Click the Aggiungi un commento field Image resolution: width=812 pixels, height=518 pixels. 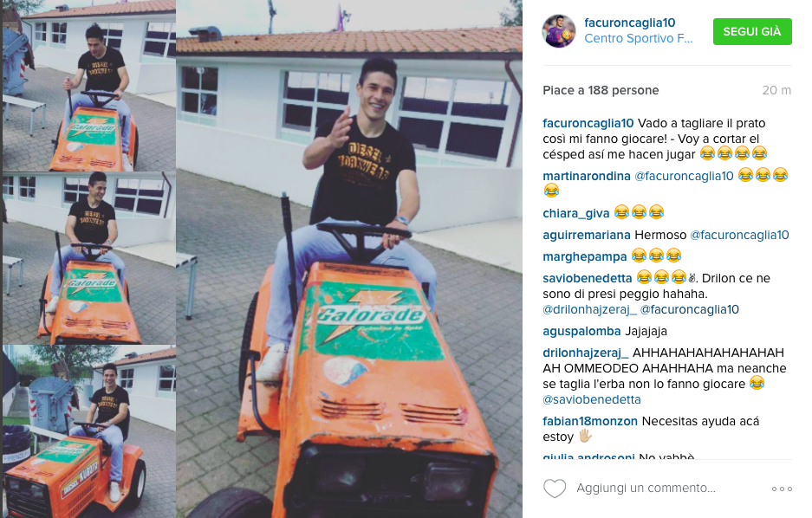pyautogui.click(x=646, y=488)
